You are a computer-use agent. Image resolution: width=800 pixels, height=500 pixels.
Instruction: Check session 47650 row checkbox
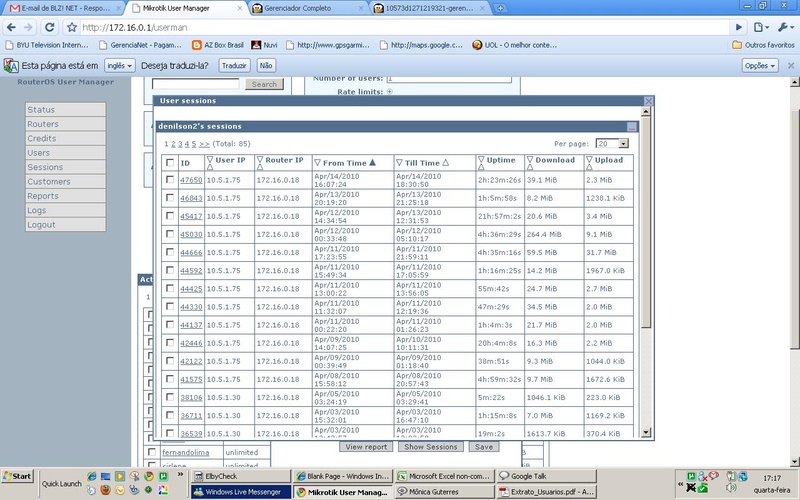[170, 180]
